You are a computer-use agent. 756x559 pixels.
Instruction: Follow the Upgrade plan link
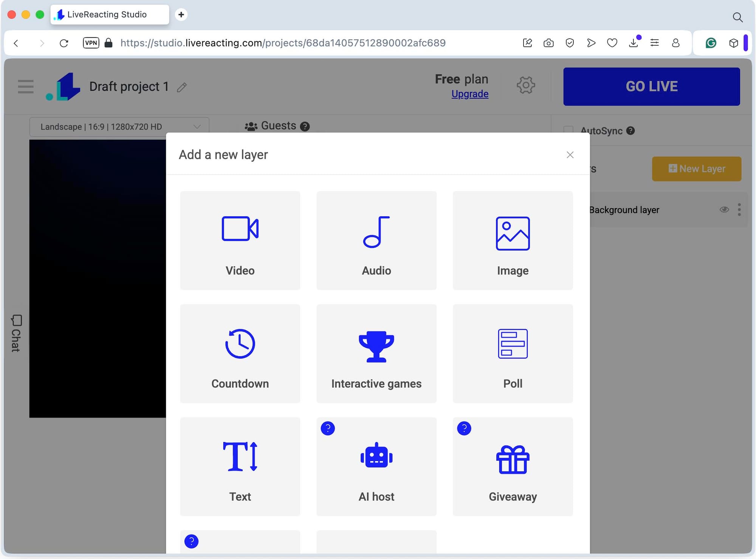pyautogui.click(x=469, y=94)
